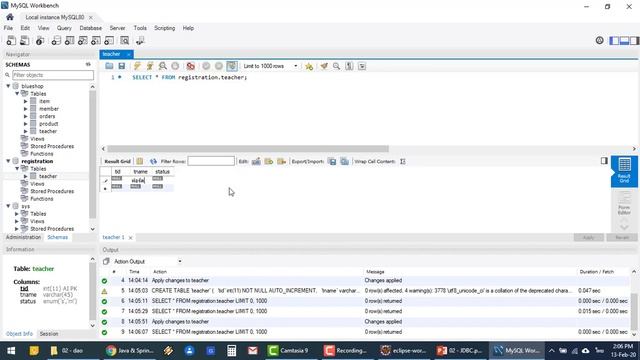This screenshot has height=360, width=640.
Task: Collapse the registration schema node
Action: [x=8, y=161]
